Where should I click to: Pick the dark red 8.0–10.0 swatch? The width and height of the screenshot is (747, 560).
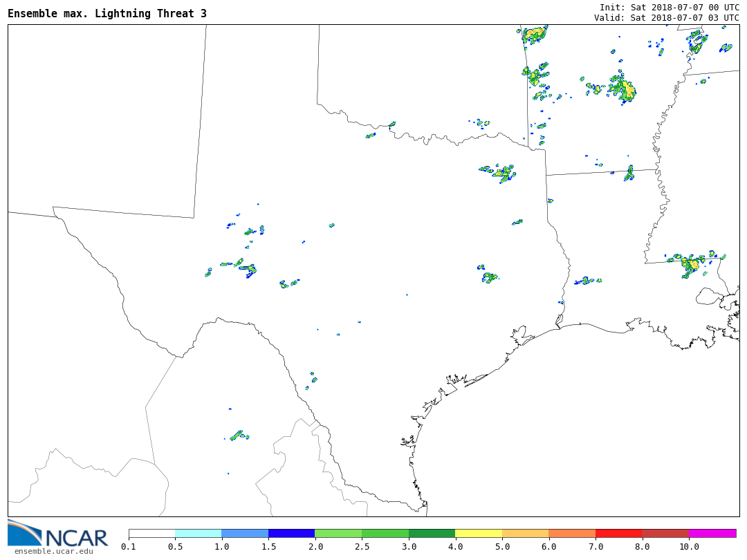(x=665, y=533)
